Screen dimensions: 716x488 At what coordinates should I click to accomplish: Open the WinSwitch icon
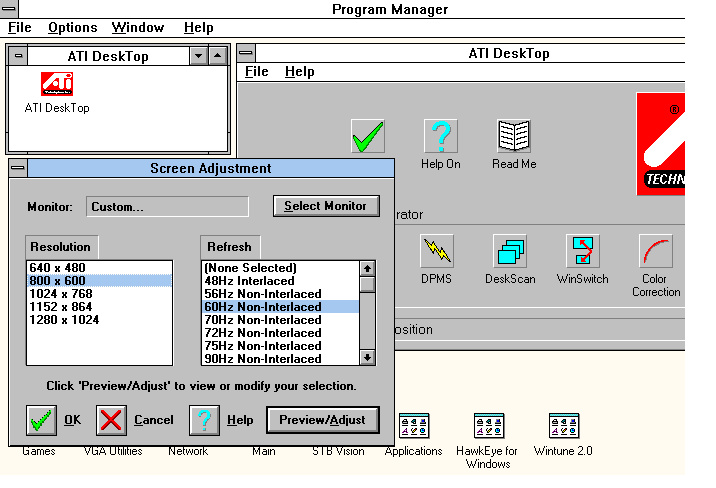[583, 251]
